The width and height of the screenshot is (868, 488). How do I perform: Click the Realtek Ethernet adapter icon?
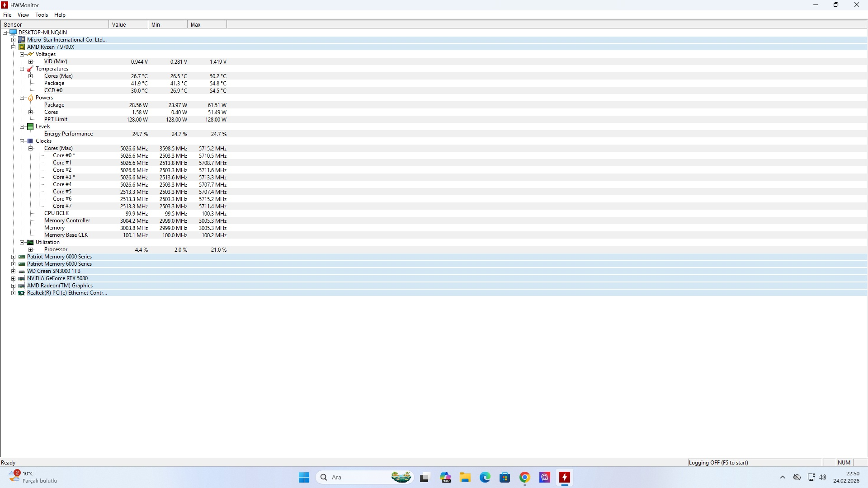point(22,293)
